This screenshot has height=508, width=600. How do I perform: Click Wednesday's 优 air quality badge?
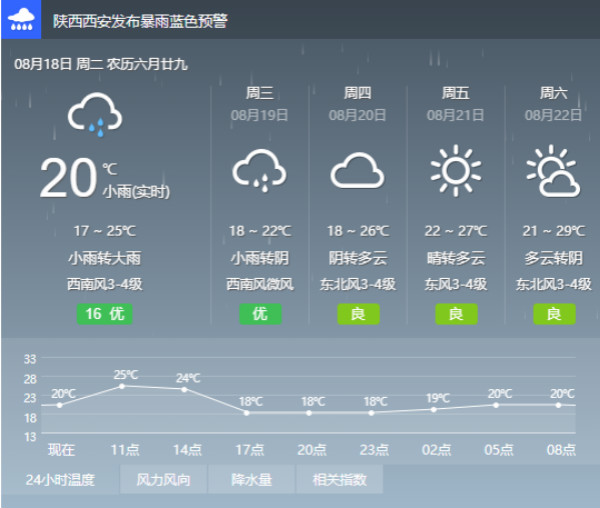(x=260, y=314)
